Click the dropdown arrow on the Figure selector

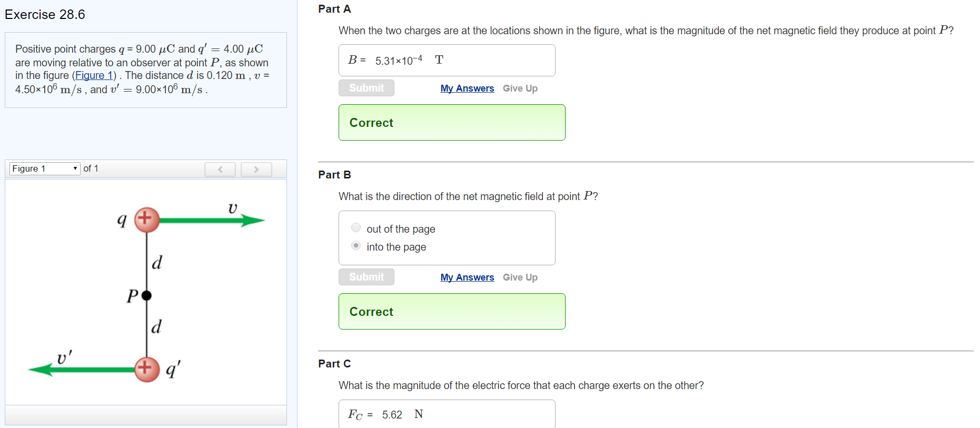point(75,168)
